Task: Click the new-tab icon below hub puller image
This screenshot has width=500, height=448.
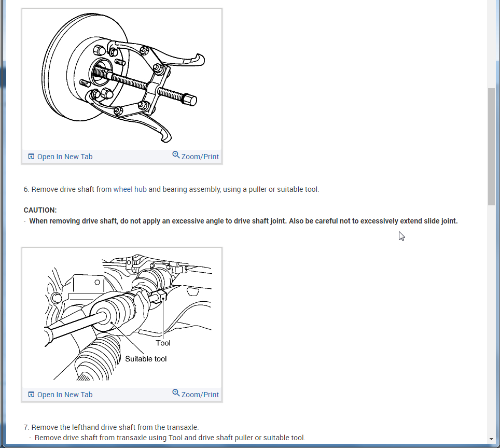Action: point(31,156)
